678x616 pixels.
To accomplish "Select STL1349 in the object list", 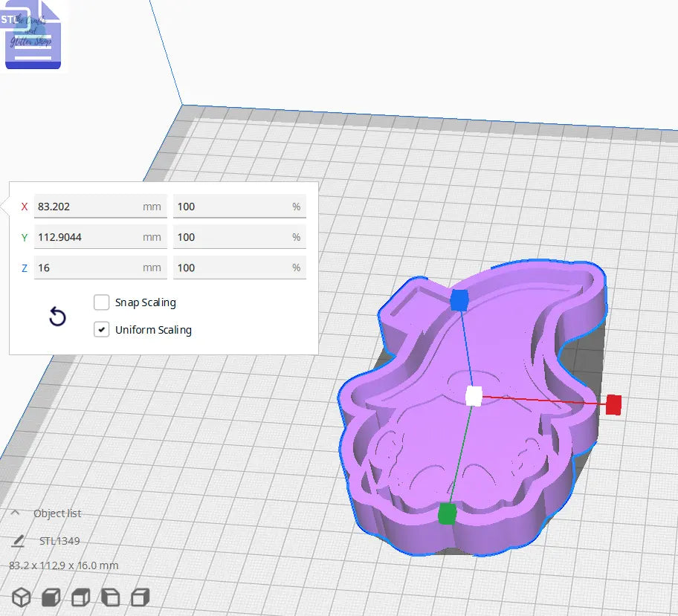I will [x=60, y=541].
